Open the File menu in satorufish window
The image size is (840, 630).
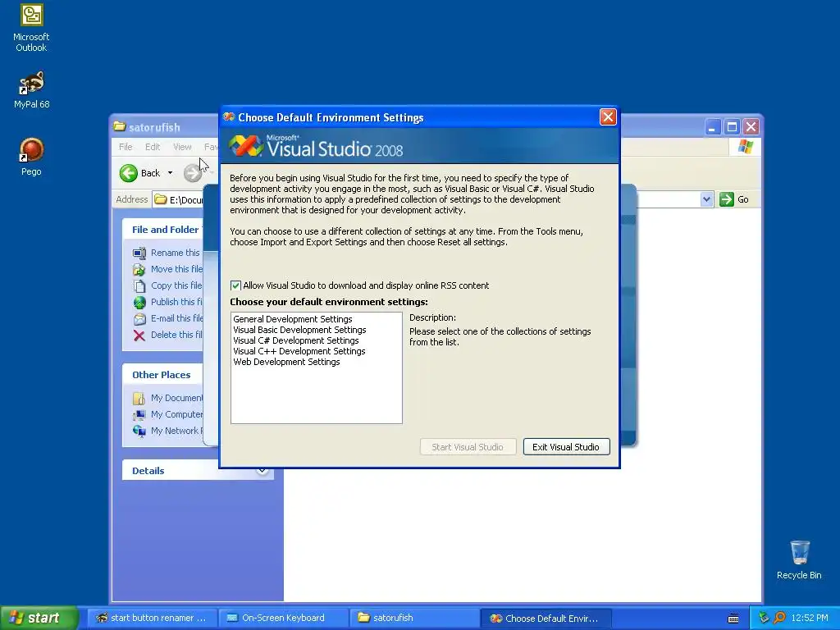[126, 147]
